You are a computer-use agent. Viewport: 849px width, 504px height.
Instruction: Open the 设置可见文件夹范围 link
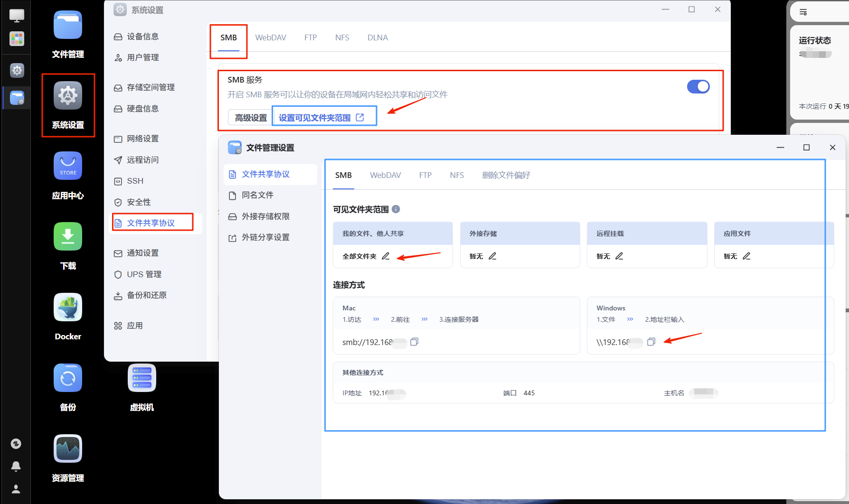click(321, 118)
